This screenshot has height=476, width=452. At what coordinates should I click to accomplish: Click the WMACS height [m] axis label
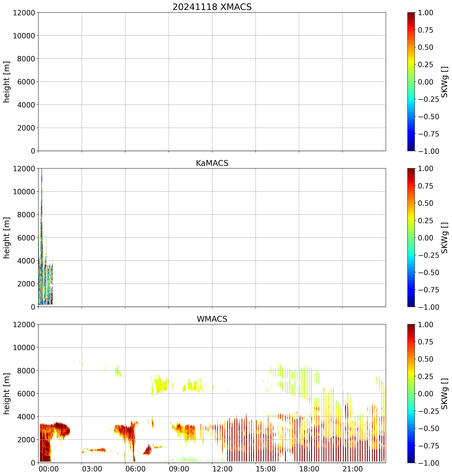coord(7,394)
